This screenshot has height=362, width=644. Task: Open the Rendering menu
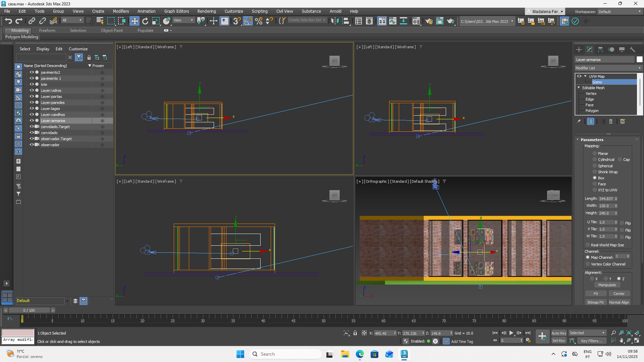[206, 11]
